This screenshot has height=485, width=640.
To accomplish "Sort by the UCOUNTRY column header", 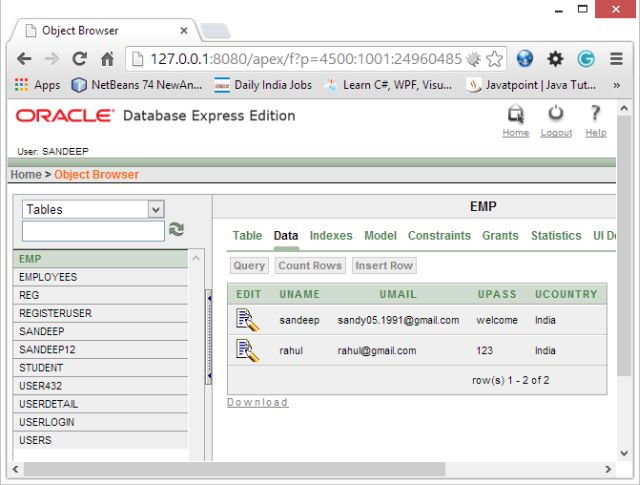I will click(x=566, y=294).
